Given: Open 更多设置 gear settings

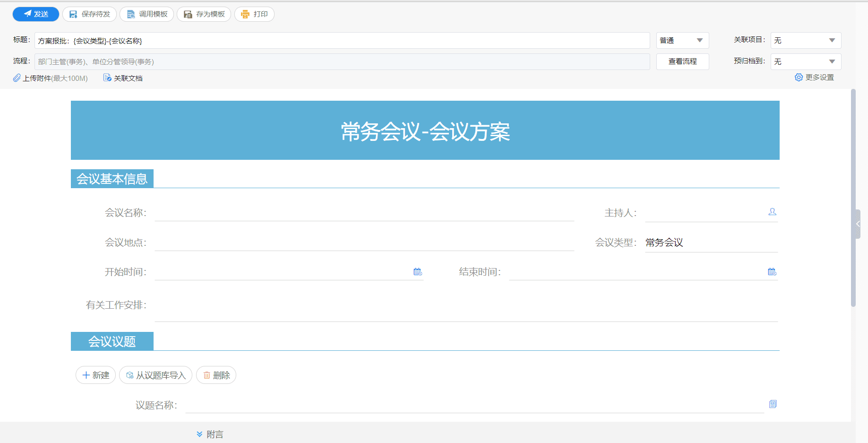Looking at the screenshot, I should coord(814,78).
